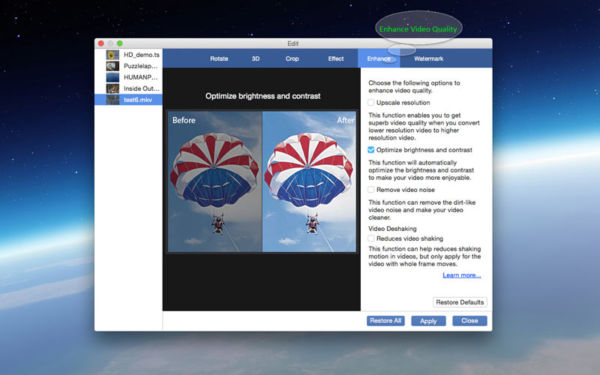Click the Close button
This screenshot has width=600, height=375.
click(470, 321)
